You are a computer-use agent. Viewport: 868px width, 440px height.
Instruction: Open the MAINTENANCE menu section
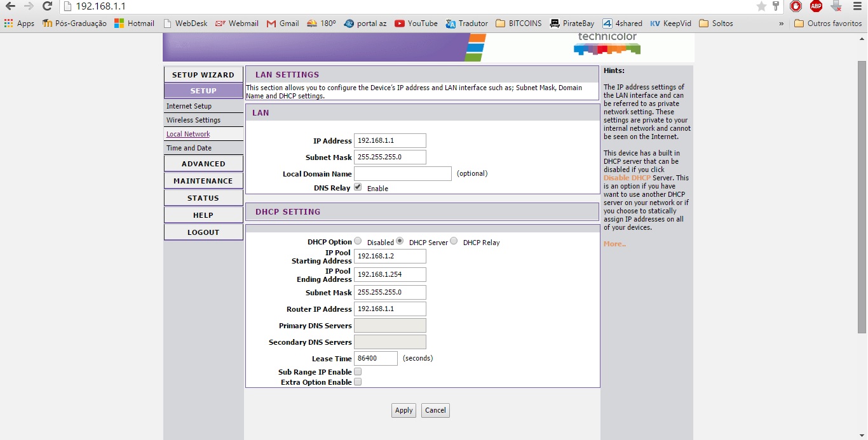click(x=203, y=181)
